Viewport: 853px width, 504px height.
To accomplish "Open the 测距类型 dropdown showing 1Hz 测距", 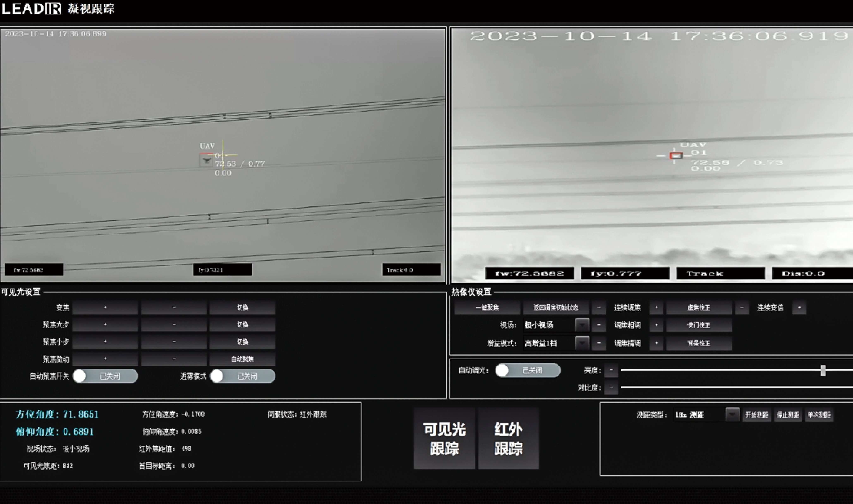I will 732,415.
